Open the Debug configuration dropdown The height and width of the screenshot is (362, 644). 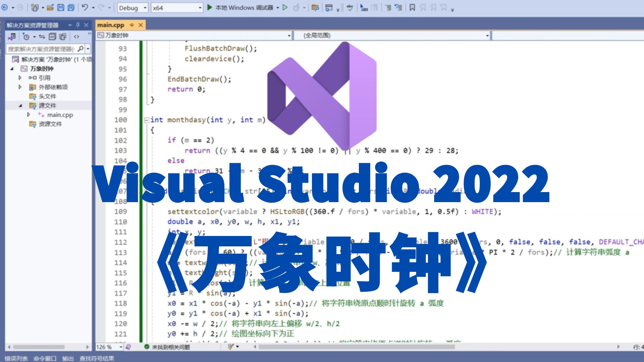(132, 8)
